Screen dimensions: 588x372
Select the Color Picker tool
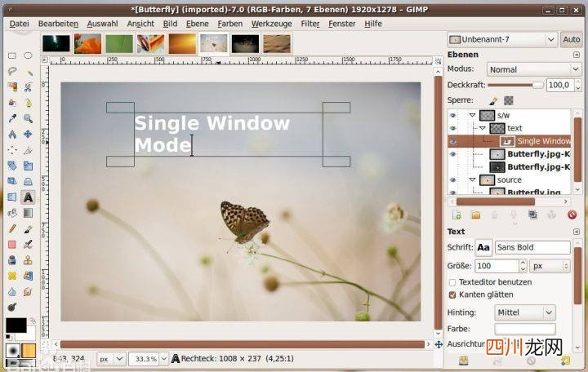coord(12,118)
